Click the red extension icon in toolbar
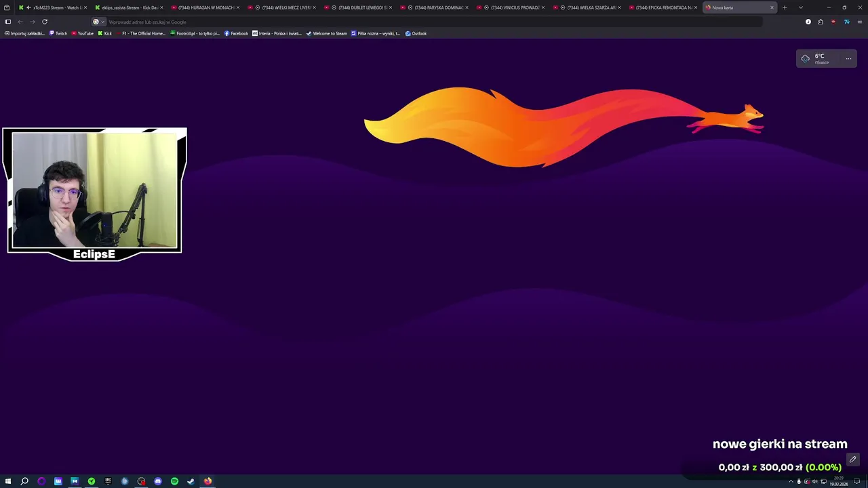Image resolution: width=868 pixels, height=488 pixels. point(833,22)
